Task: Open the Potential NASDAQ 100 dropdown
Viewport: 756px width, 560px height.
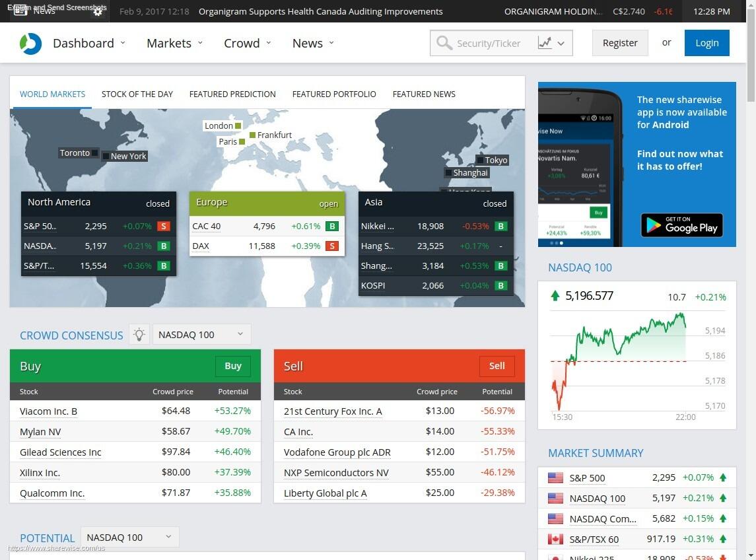Action: (129, 537)
